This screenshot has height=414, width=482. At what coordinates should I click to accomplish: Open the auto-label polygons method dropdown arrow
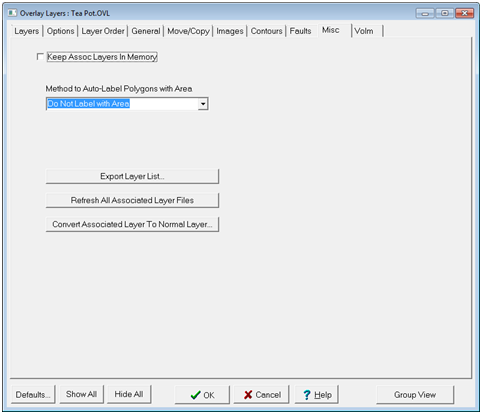pyautogui.click(x=203, y=104)
